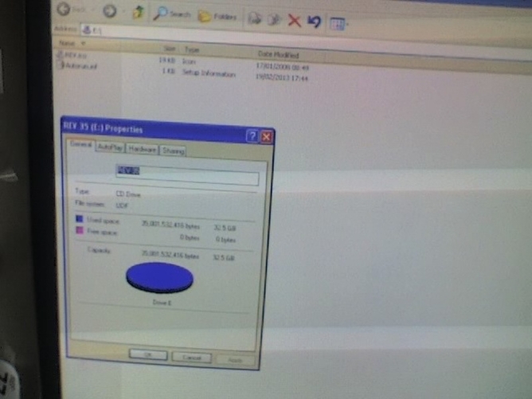Click the 'Setup Information' type cell
Screen dimensions: 532x399
coord(209,73)
